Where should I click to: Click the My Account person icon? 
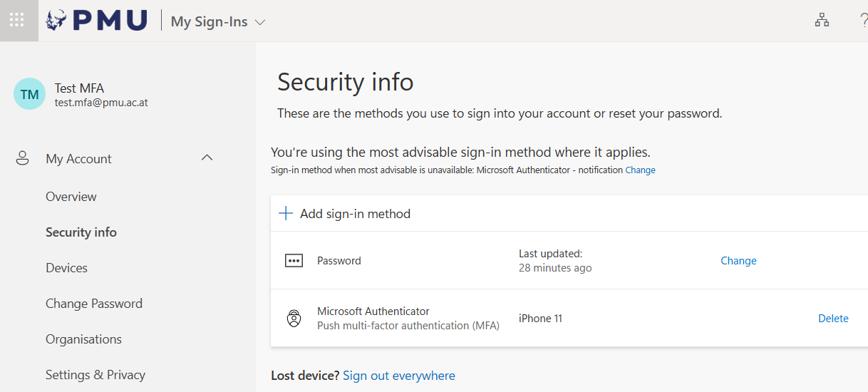pos(23,158)
